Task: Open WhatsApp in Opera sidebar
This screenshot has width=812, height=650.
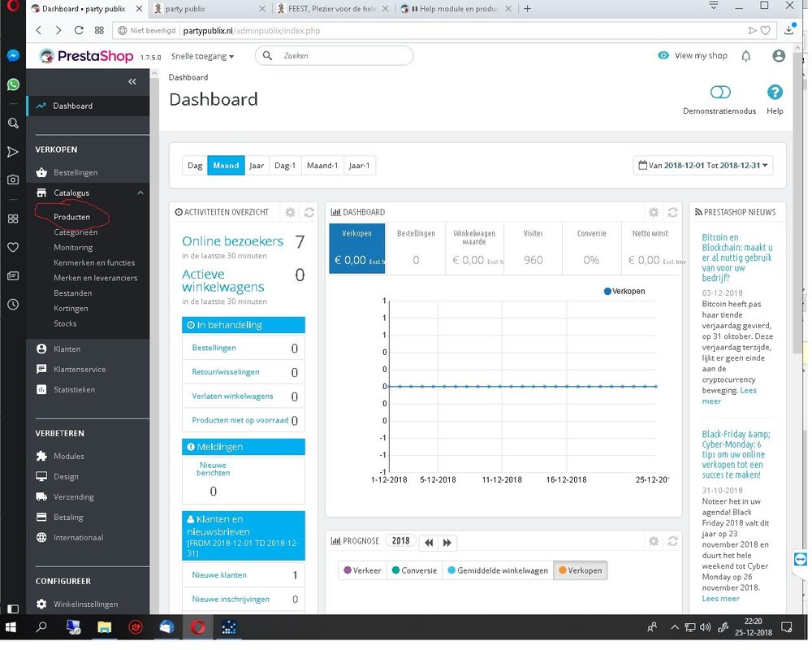Action: pos(13,84)
